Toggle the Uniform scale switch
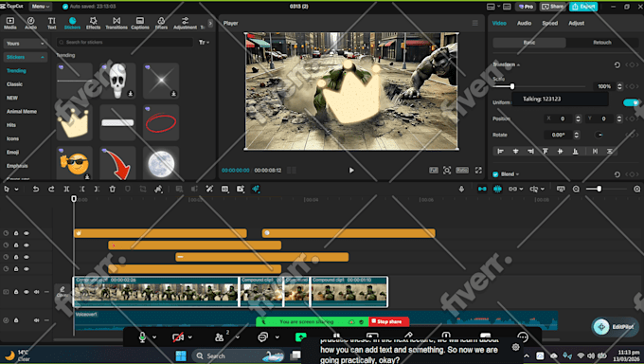 click(631, 102)
